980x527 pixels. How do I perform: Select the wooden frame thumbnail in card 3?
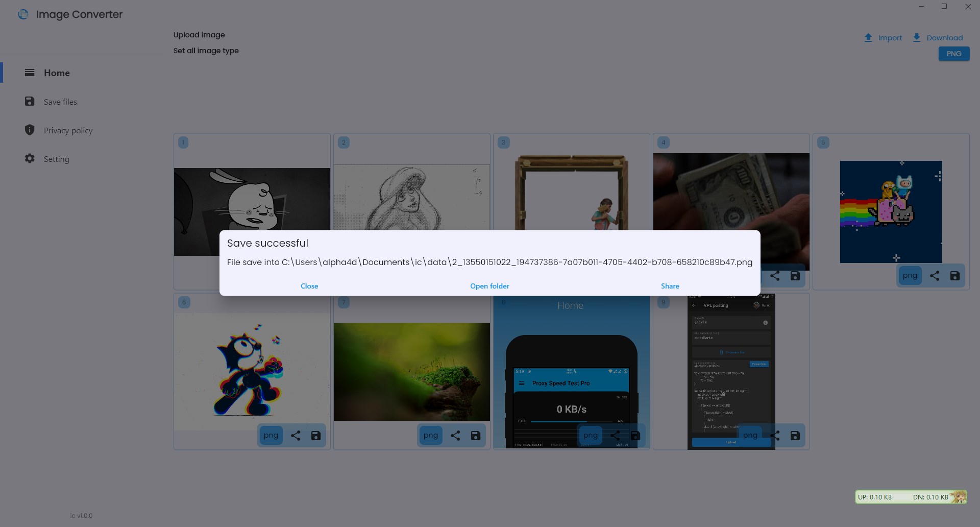571,193
